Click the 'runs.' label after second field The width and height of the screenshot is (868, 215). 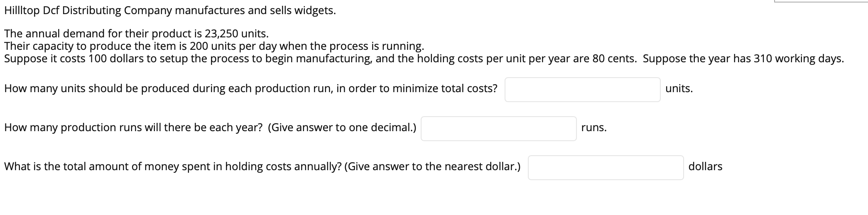594,127
